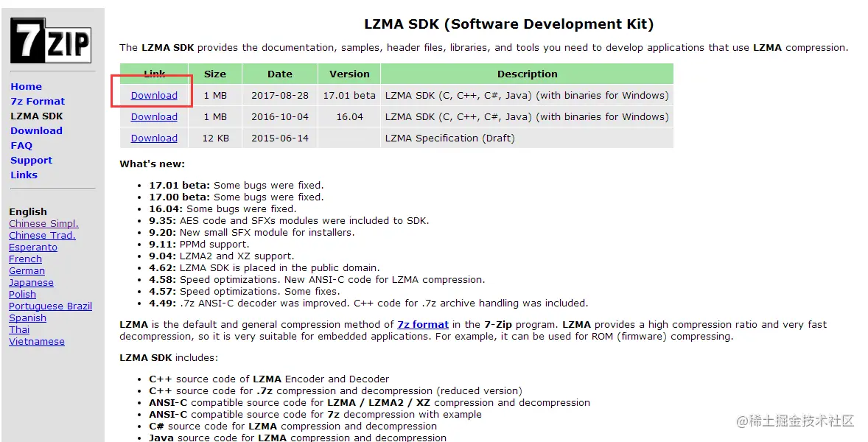Click the LZMA Specification (Draft) description

(x=449, y=138)
